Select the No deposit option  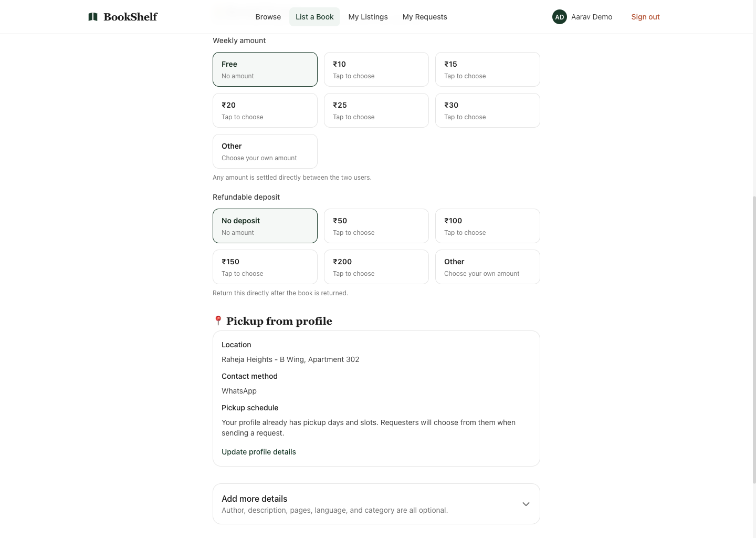coord(265,226)
